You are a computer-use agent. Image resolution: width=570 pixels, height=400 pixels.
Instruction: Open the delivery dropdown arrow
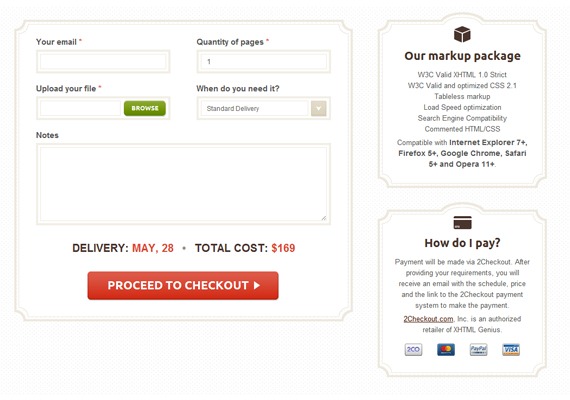point(318,108)
